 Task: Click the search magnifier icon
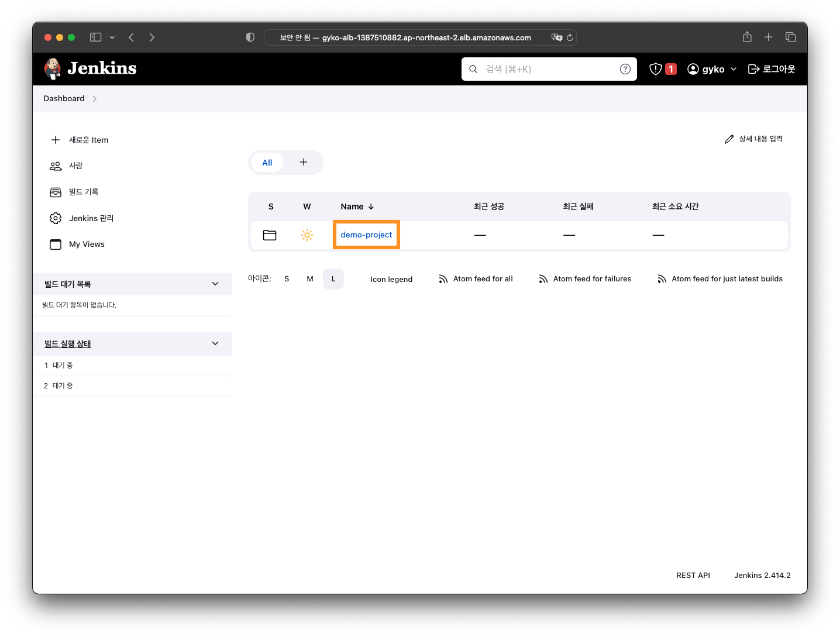[x=473, y=69]
